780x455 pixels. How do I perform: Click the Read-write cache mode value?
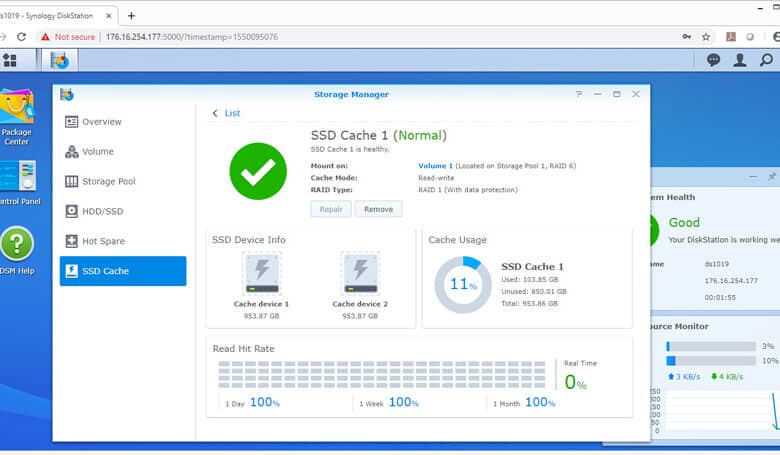tap(436, 178)
